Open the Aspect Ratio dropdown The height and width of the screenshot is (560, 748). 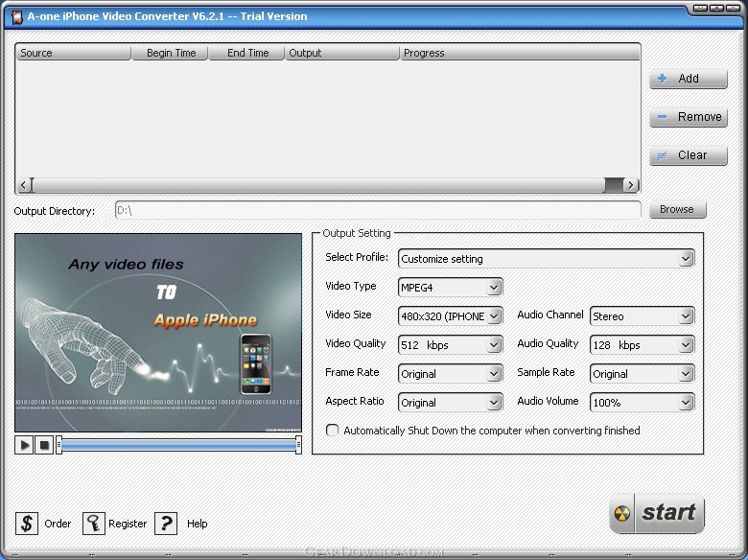tap(494, 403)
